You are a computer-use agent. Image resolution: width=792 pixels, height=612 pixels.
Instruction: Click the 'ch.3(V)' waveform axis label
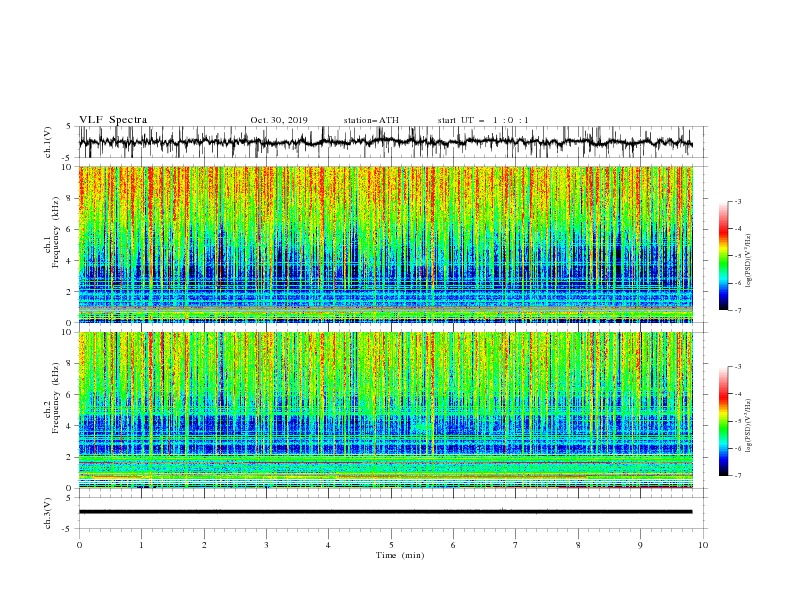[x=48, y=513]
